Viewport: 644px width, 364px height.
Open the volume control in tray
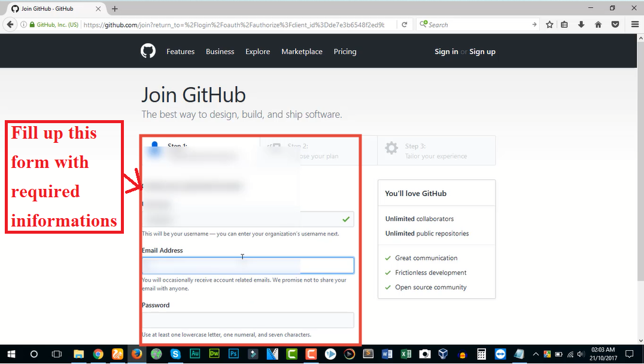click(x=581, y=354)
